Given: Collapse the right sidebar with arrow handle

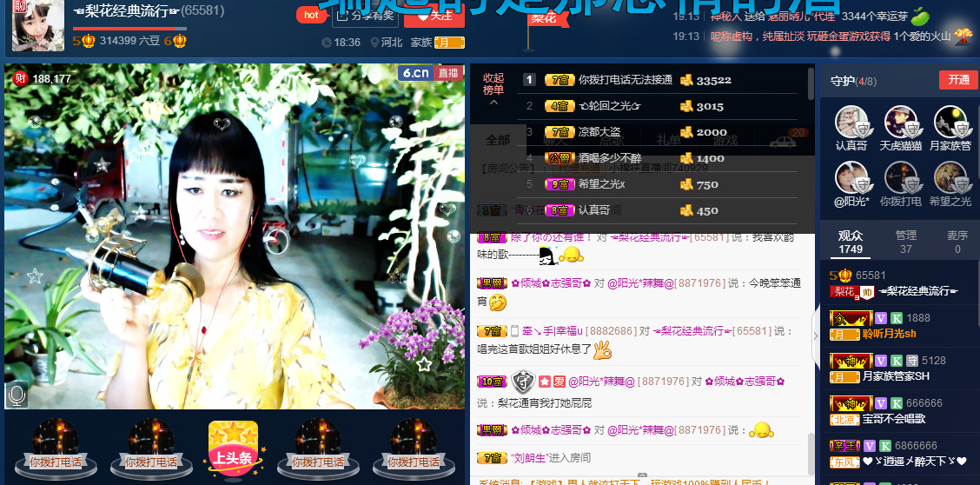Looking at the screenshot, I should 815,336.
